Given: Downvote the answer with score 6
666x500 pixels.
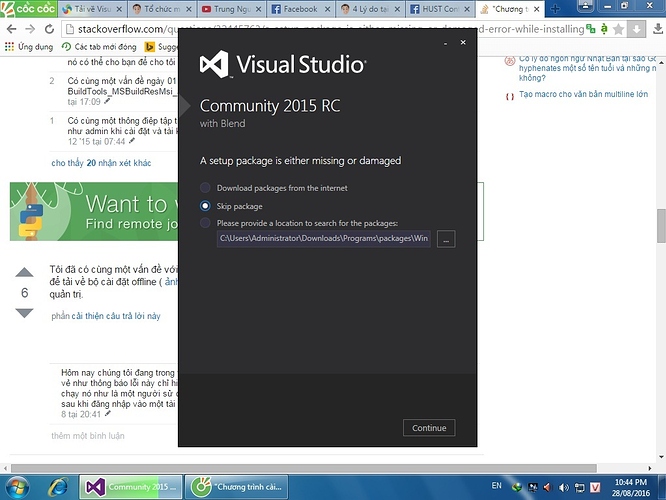Looking at the screenshot, I should 24,313.
